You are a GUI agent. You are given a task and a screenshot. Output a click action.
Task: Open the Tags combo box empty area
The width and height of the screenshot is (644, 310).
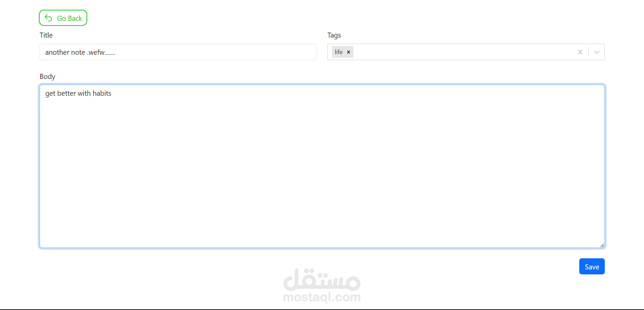(463, 52)
